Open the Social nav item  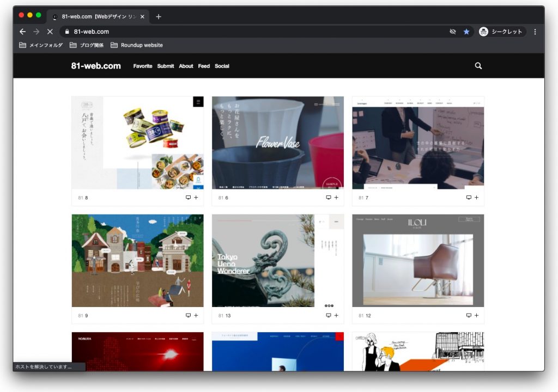point(222,66)
